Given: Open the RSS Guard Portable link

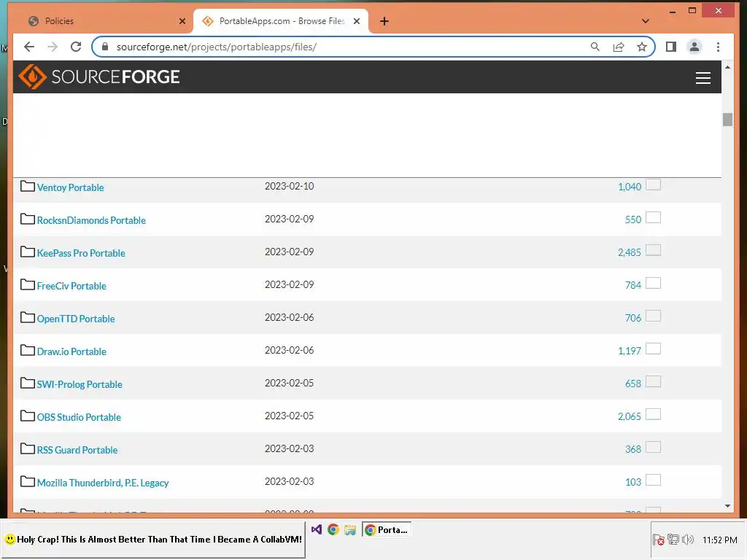Looking at the screenshot, I should click(x=77, y=451).
